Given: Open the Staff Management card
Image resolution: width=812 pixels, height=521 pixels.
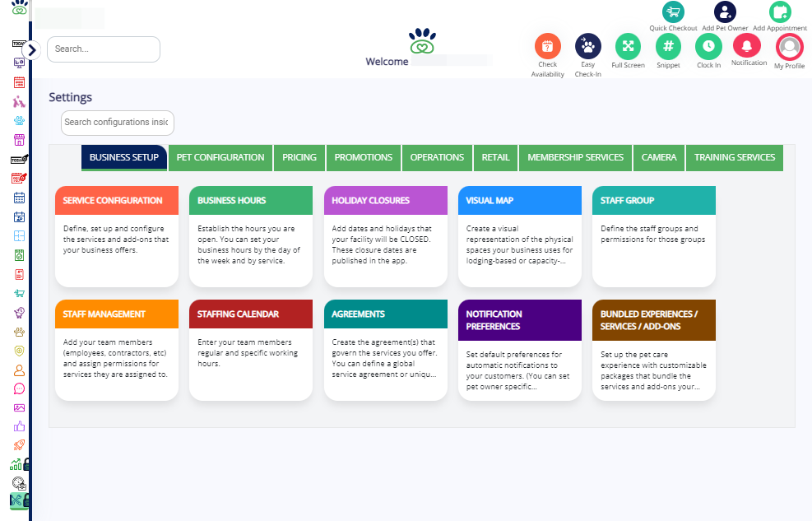Looking at the screenshot, I should tap(117, 350).
